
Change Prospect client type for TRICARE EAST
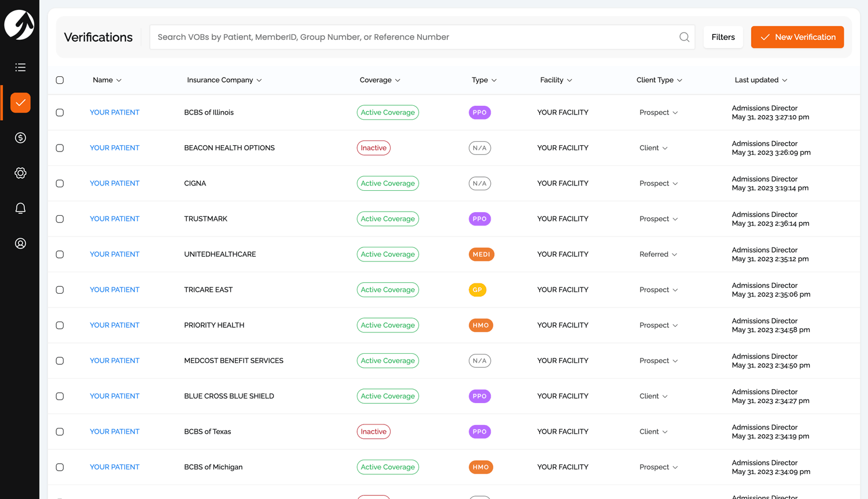click(x=659, y=290)
